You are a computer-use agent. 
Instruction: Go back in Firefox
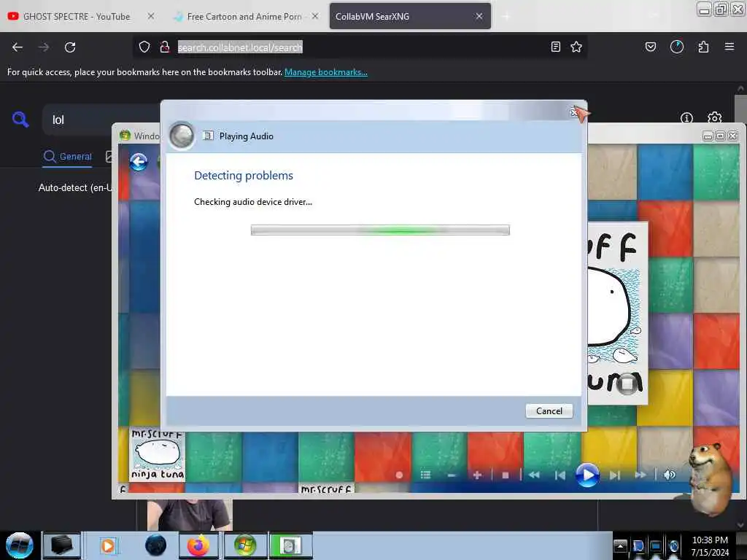coord(18,47)
